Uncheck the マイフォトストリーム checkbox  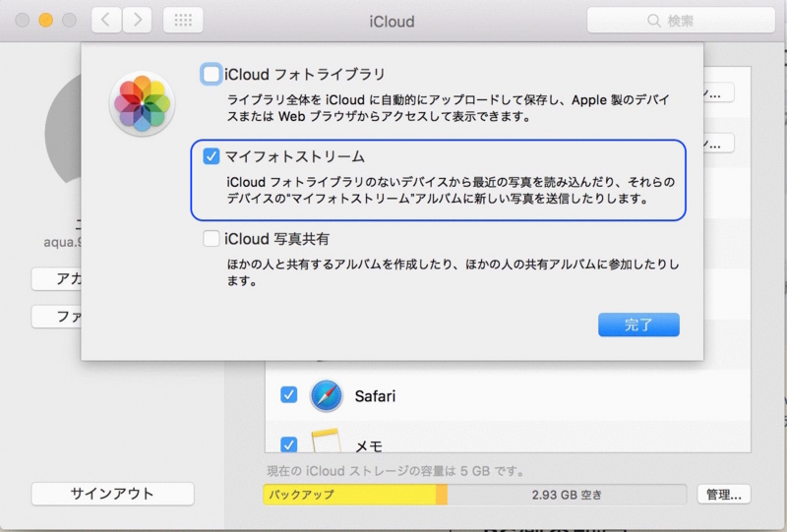tap(211, 156)
